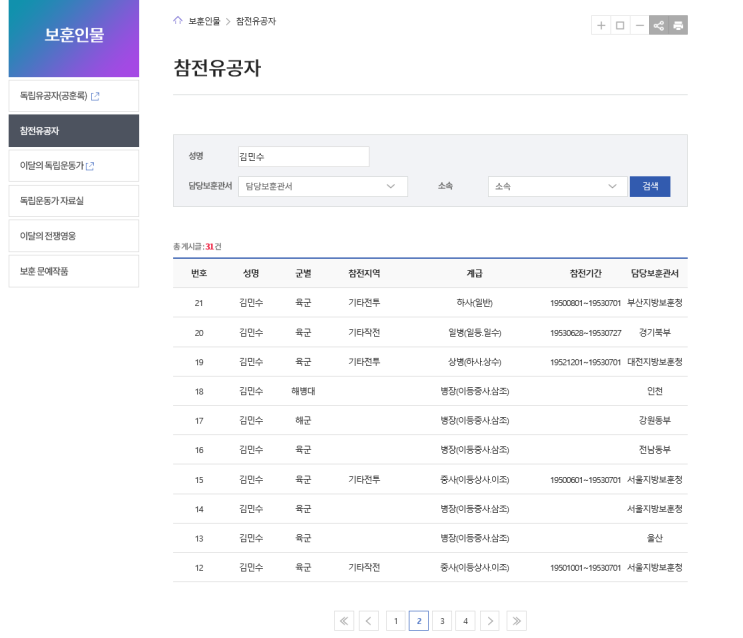Focus the 성명 name input field
Viewport: 743px width, 638px height.
pos(304,156)
